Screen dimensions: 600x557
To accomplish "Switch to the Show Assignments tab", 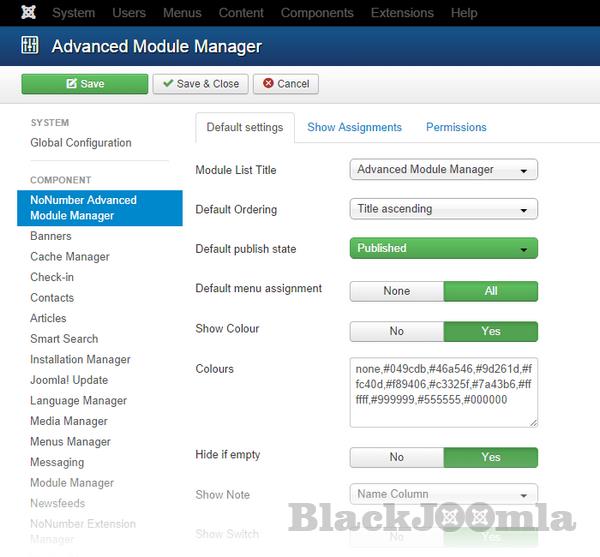I will [354, 127].
